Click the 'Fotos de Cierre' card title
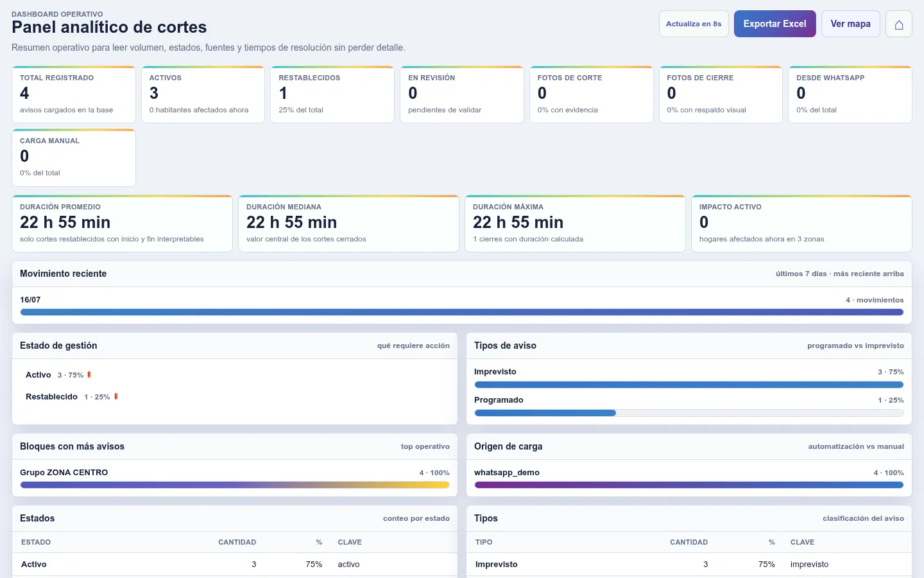The width and height of the screenshot is (924, 578). [x=700, y=78]
